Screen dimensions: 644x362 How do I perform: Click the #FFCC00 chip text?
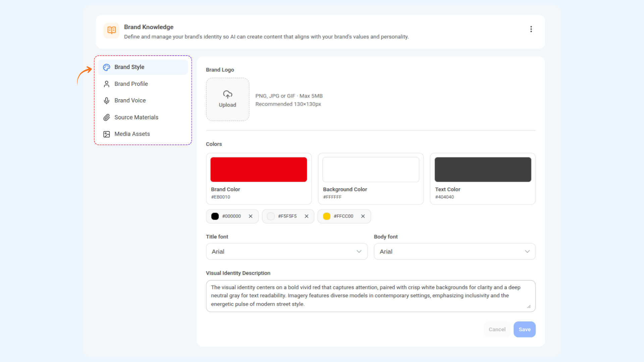point(343,216)
